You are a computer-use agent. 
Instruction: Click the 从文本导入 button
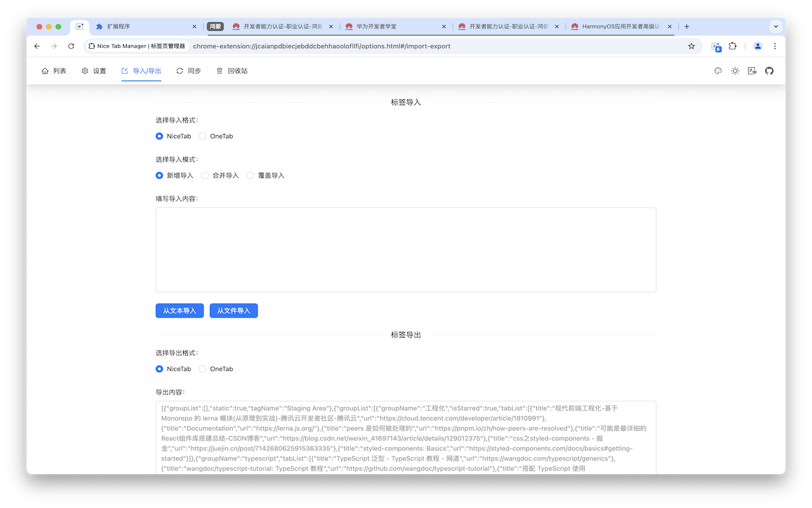(180, 311)
